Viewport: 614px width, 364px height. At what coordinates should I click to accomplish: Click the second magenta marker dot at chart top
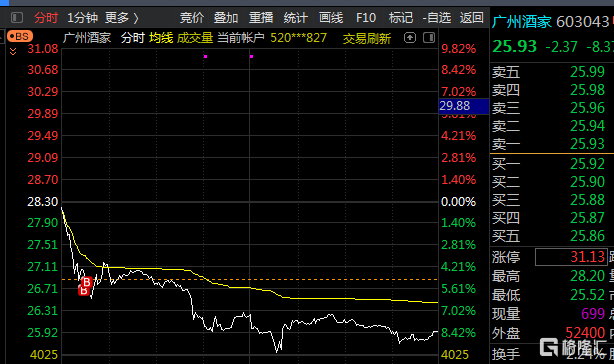pyautogui.click(x=251, y=57)
